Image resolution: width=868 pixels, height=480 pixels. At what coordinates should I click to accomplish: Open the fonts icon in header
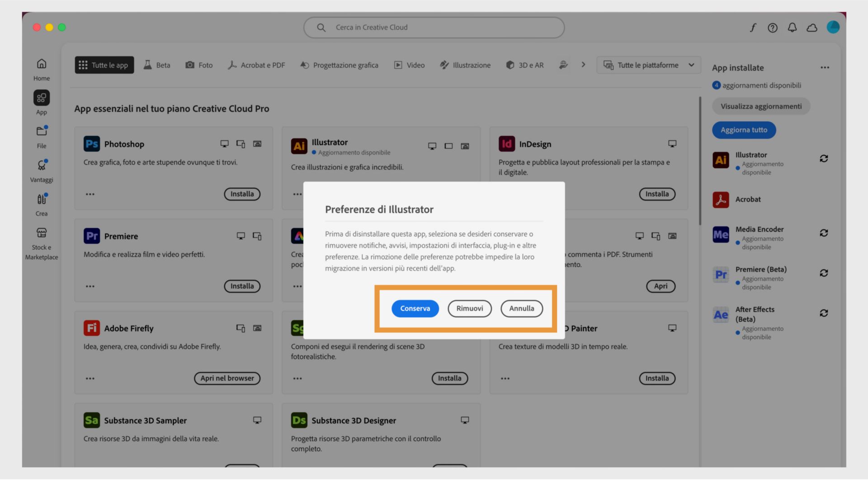click(753, 28)
